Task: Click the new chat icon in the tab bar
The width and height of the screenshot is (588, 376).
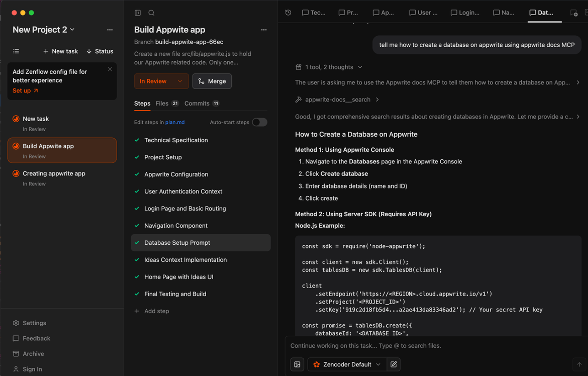Action: pos(574,14)
